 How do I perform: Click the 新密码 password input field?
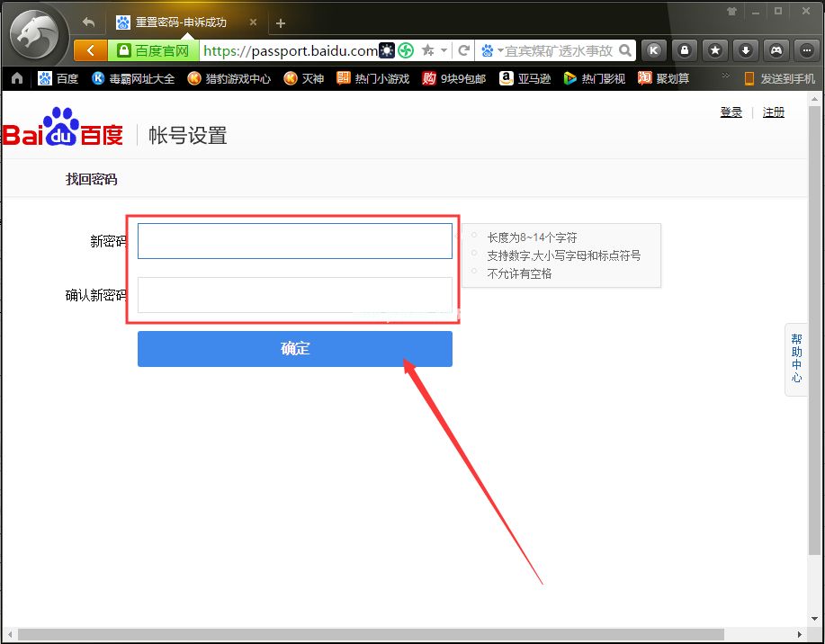click(294, 240)
